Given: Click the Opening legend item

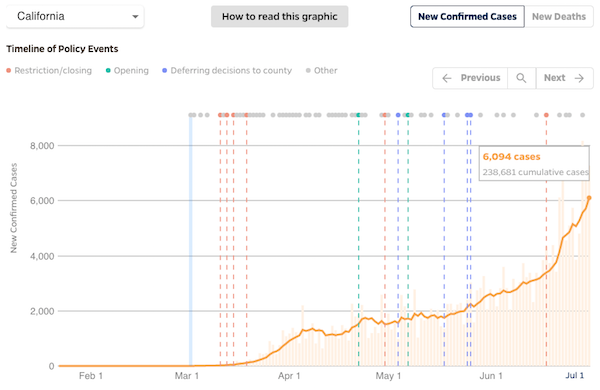Looking at the screenshot, I should [127, 70].
